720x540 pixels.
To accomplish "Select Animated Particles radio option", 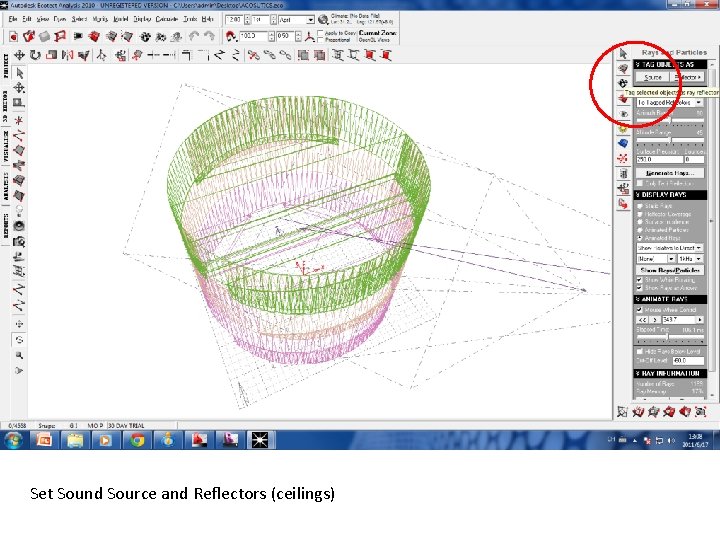I will tap(639, 230).
